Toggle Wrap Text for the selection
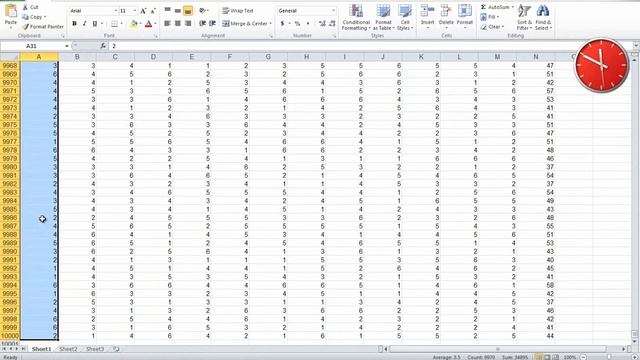This screenshot has height=360, width=640. click(238, 11)
